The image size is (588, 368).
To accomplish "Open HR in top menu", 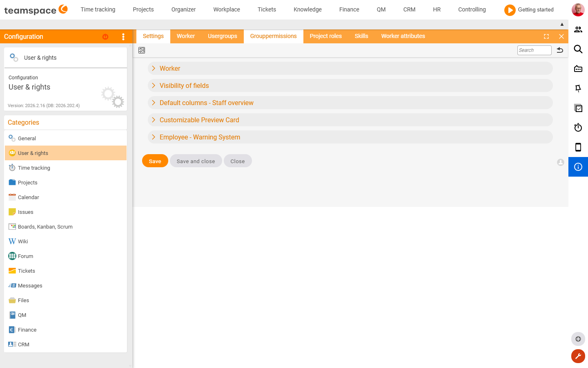I will (x=437, y=9).
